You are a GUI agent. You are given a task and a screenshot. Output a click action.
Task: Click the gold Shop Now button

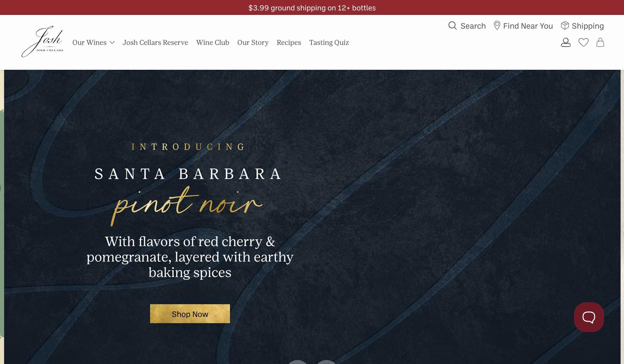tap(190, 314)
